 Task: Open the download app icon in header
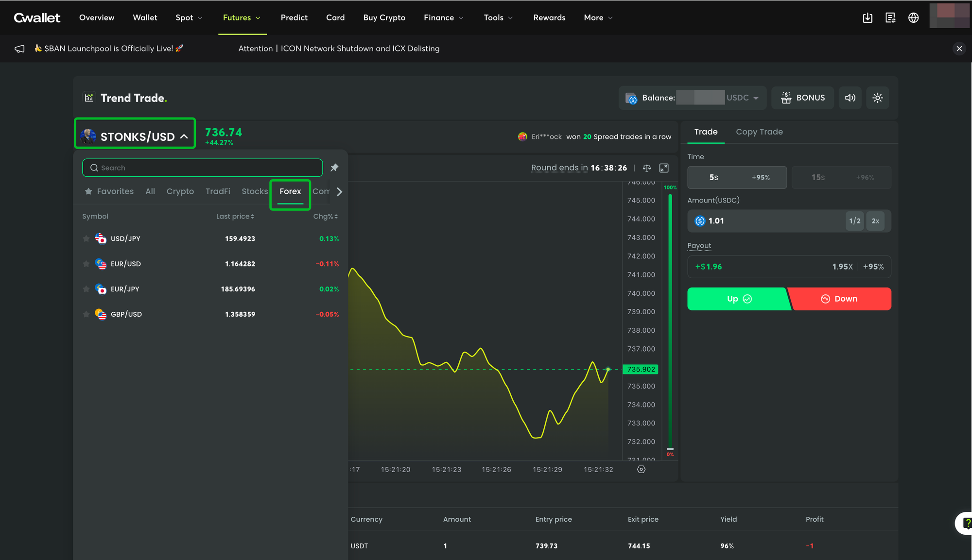[x=868, y=18]
